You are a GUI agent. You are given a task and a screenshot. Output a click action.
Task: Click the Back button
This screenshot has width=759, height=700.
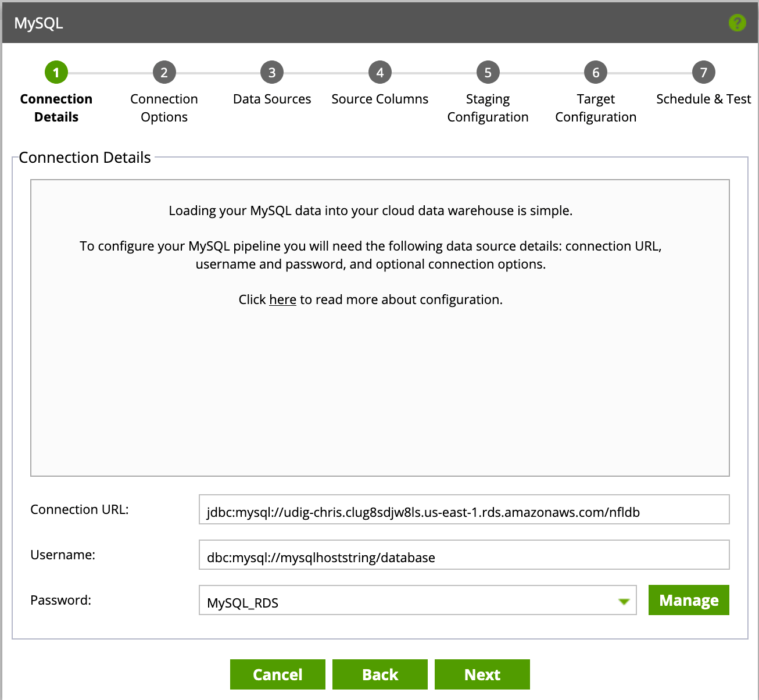pyautogui.click(x=380, y=674)
